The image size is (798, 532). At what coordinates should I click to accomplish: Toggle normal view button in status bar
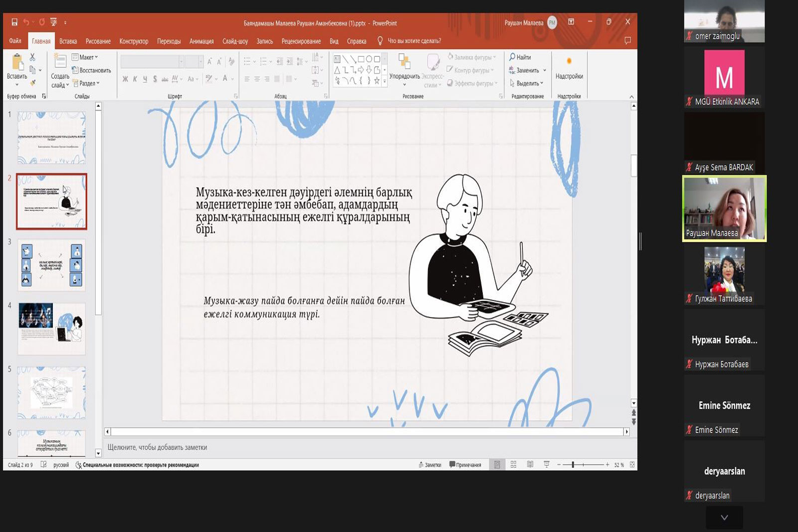coord(497,465)
